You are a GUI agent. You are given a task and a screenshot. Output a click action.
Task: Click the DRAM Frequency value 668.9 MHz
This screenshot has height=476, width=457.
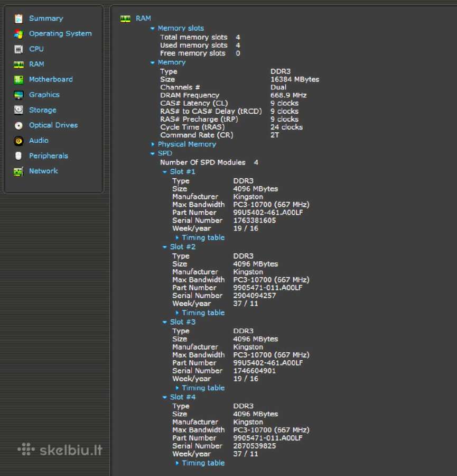click(288, 95)
